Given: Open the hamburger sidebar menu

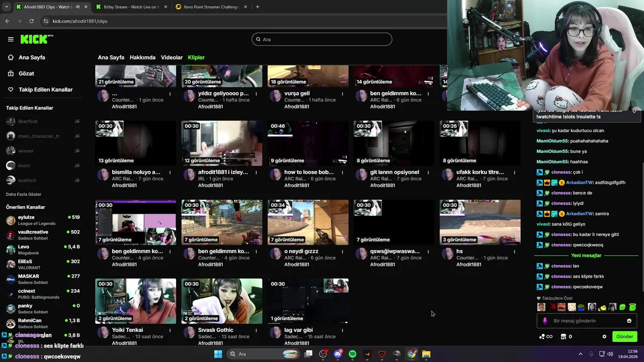Looking at the screenshot, I should pos(11,39).
